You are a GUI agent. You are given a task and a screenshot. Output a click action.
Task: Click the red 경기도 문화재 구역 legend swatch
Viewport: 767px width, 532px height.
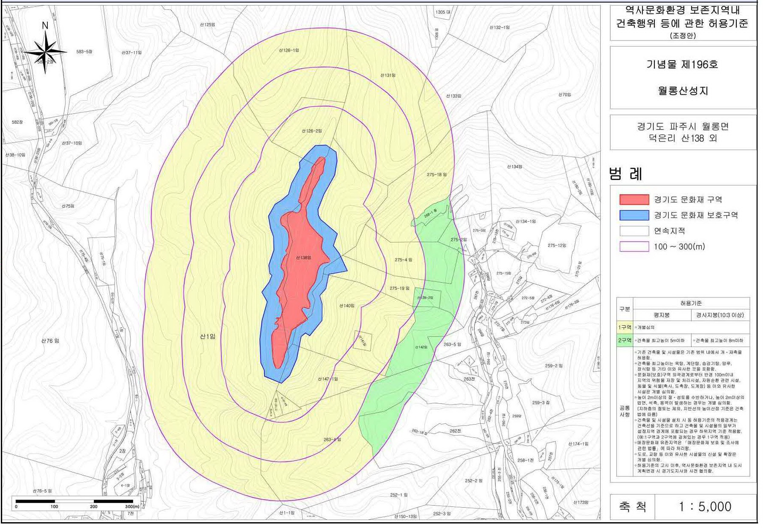[x=634, y=199]
